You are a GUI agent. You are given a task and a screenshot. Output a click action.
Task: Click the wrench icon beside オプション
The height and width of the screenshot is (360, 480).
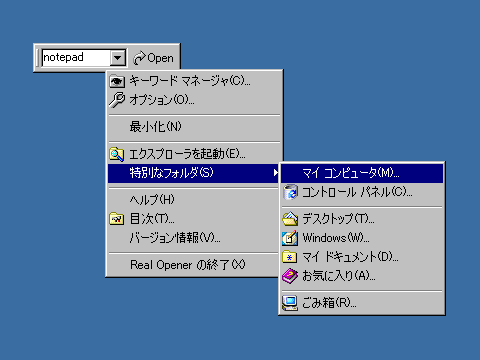click(x=117, y=100)
